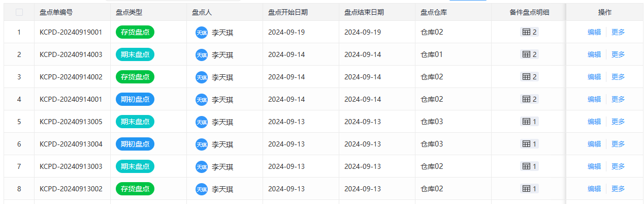Click detail table icon for KCPD-20240914001
Viewport: 644px width, 204px height.
[526, 99]
